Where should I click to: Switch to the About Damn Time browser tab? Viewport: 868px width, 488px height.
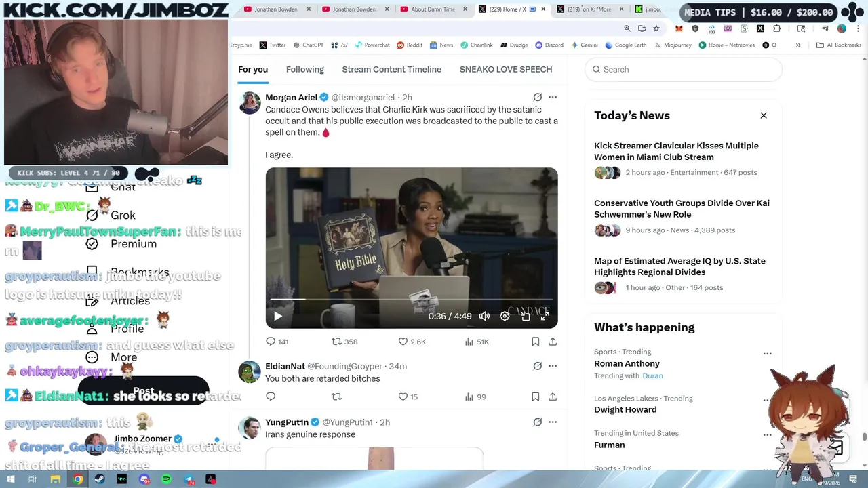pos(433,9)
